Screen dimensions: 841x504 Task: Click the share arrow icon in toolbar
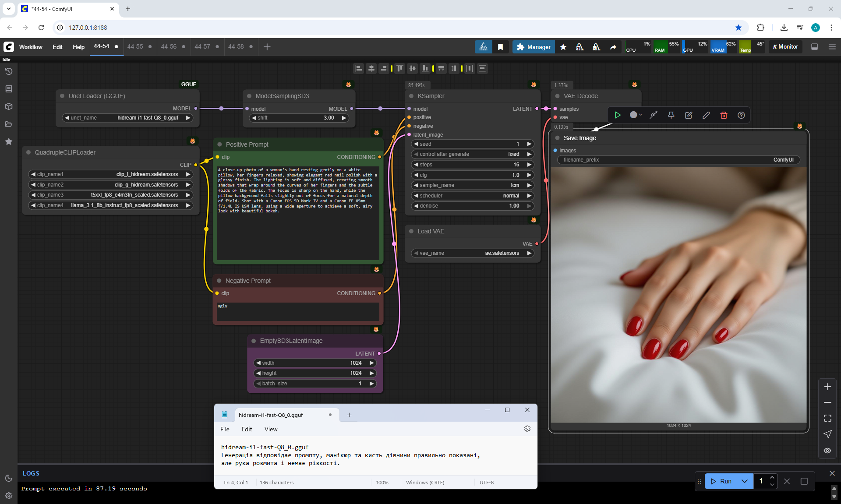(x=613, y=47)
